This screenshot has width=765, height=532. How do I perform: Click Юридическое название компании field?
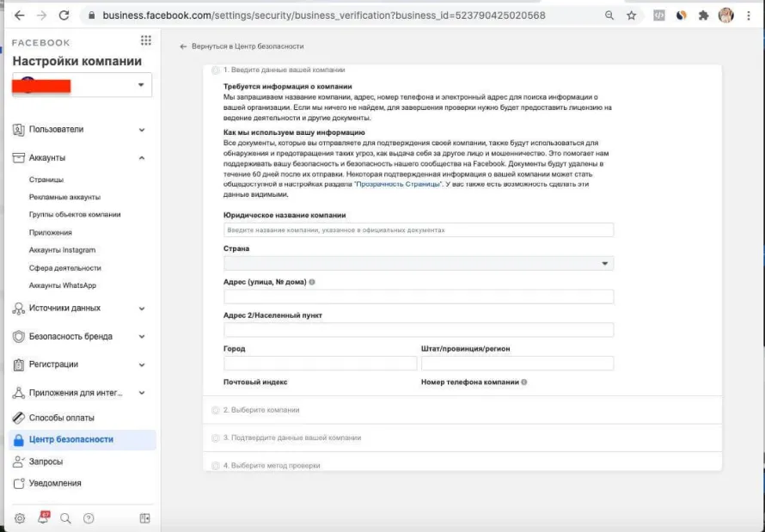click(419, 230)
